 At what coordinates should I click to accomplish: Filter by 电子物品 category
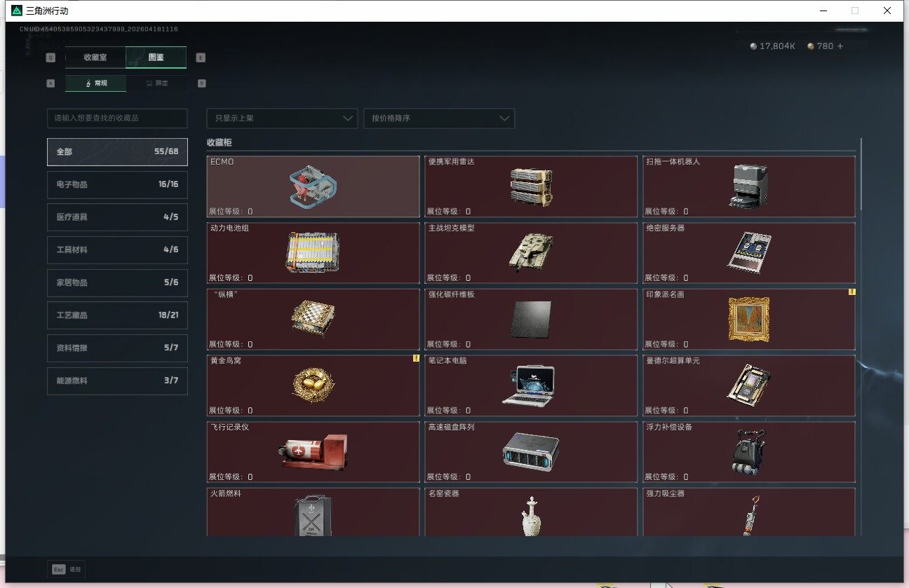click(117, 184)
